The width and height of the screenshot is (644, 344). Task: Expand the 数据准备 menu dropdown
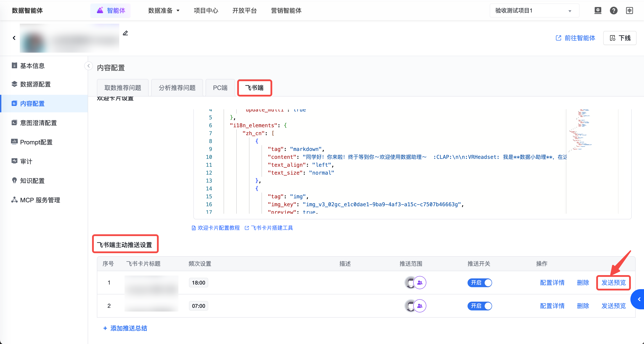click(164, 11)
